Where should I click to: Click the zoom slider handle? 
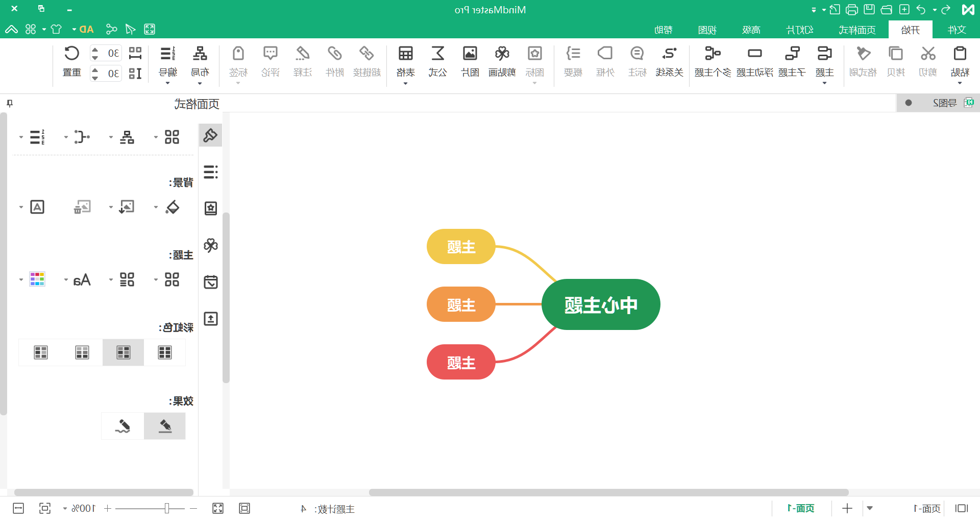pos(166,508)
